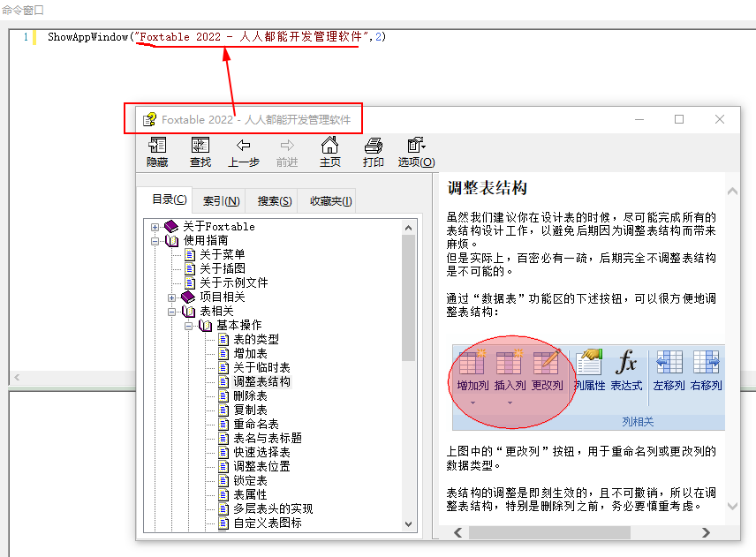Maximize the Foxtable help window

coord(679,119)
